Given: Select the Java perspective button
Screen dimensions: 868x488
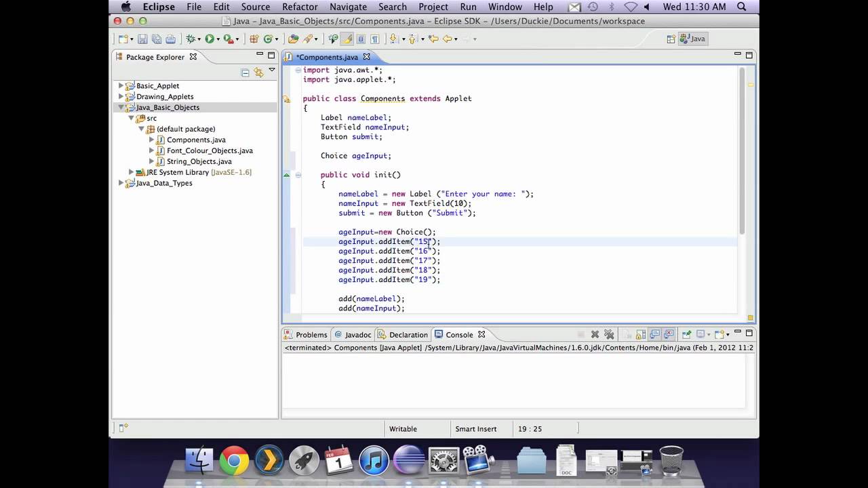Looking at the screenshot, I should click(693, 39).
